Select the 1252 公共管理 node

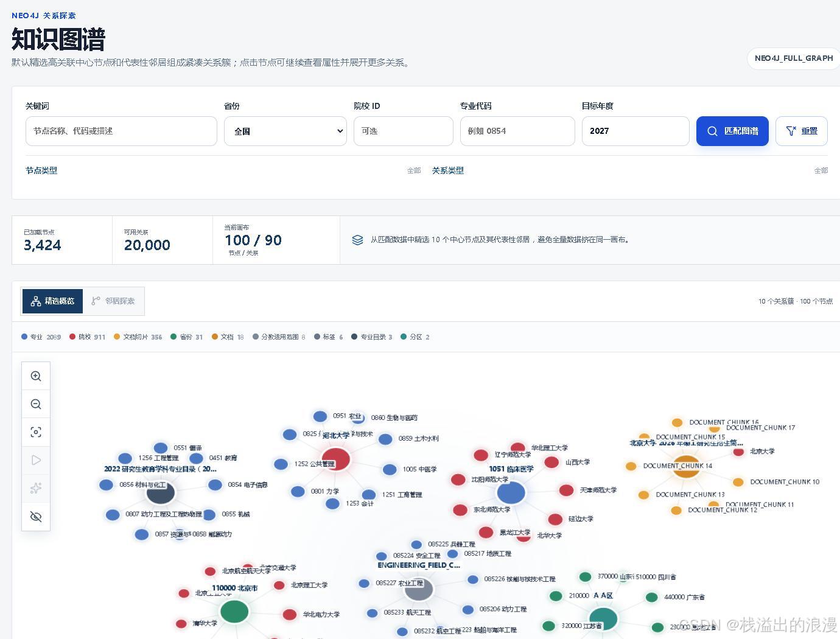(281, 464)
